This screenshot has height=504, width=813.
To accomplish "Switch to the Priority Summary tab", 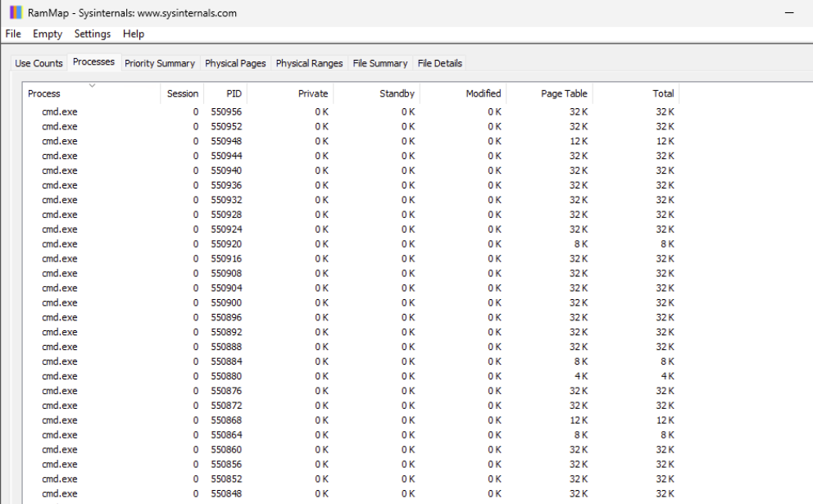I will [160, 63].
